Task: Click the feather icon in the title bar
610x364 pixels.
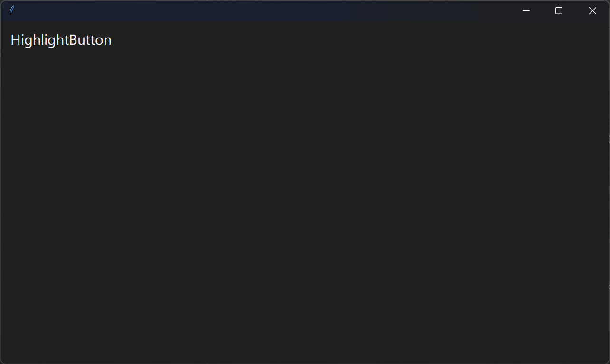Action: click(12, 10)
